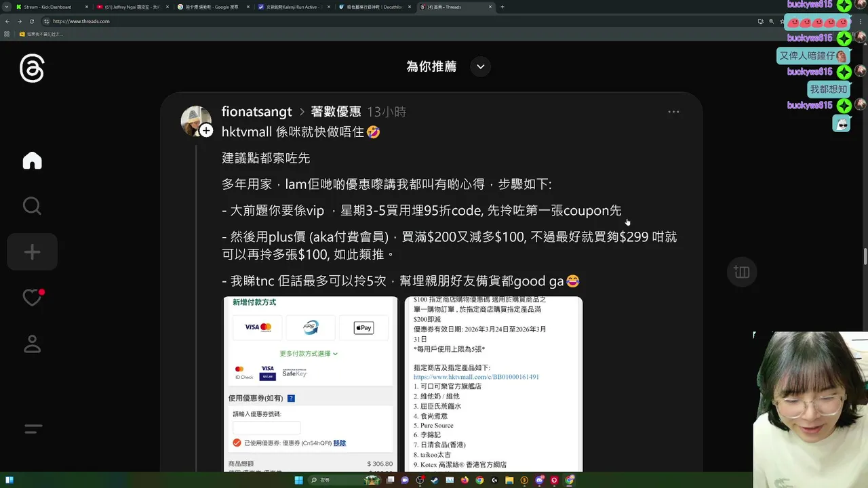868x488 pixels.
Task: Click the add column icon on right
Action: tap(741, 272)
